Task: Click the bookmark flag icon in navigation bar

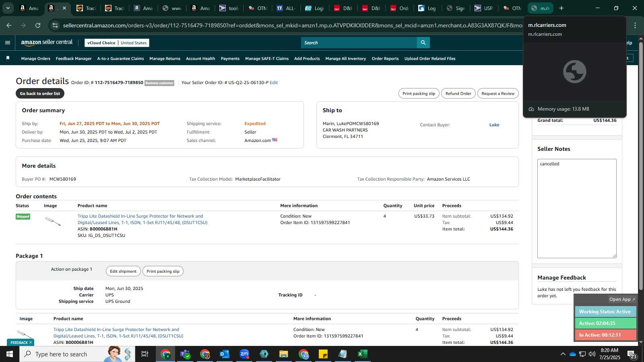Action: coord(8,58)
